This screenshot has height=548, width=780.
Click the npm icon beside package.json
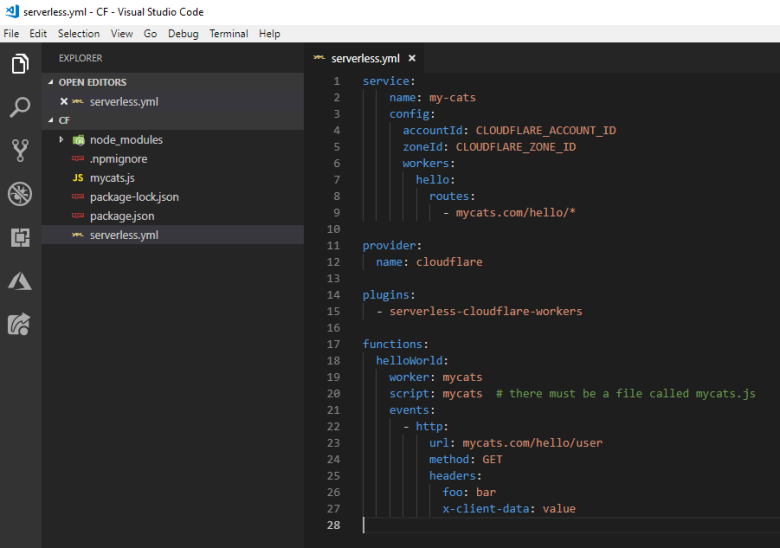[x=78, y=215]
